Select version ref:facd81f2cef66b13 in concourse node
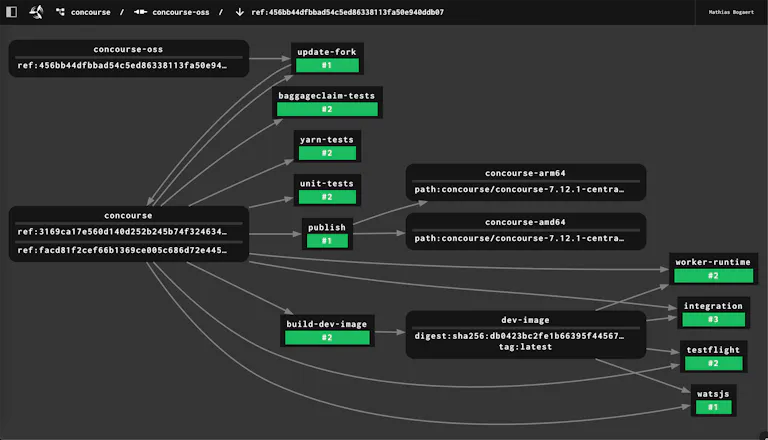The height and width of the screenshot is (440, 768). 122,250
